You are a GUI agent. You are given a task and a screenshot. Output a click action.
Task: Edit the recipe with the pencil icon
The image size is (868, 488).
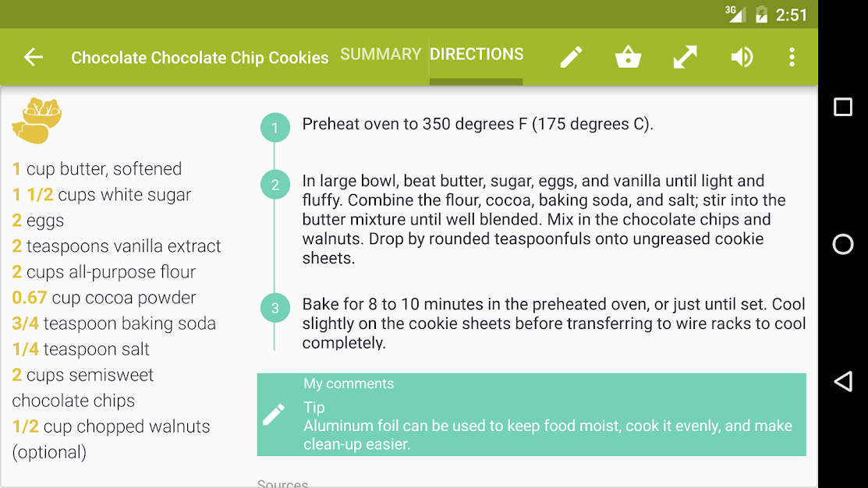[x=572, y=57]
